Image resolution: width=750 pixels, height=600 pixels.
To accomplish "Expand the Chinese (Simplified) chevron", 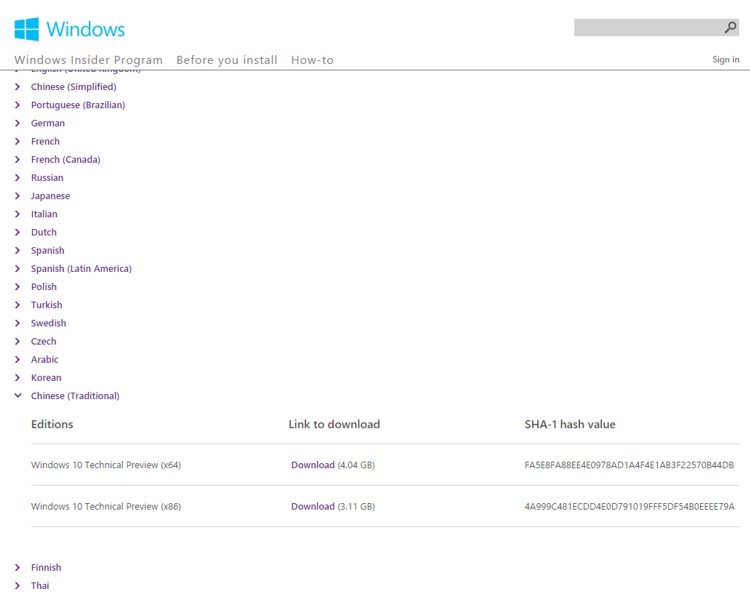I will [18, 87].
